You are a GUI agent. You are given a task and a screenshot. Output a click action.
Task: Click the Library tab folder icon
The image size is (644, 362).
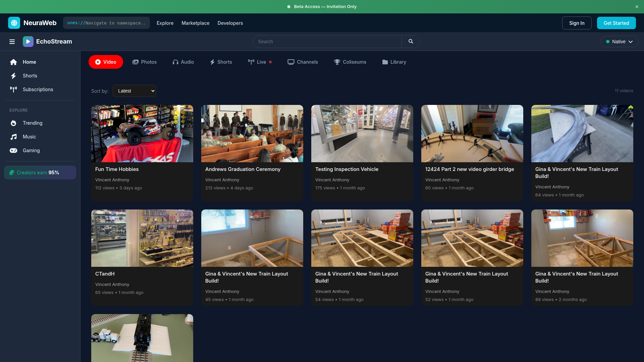tap(385, 62)
